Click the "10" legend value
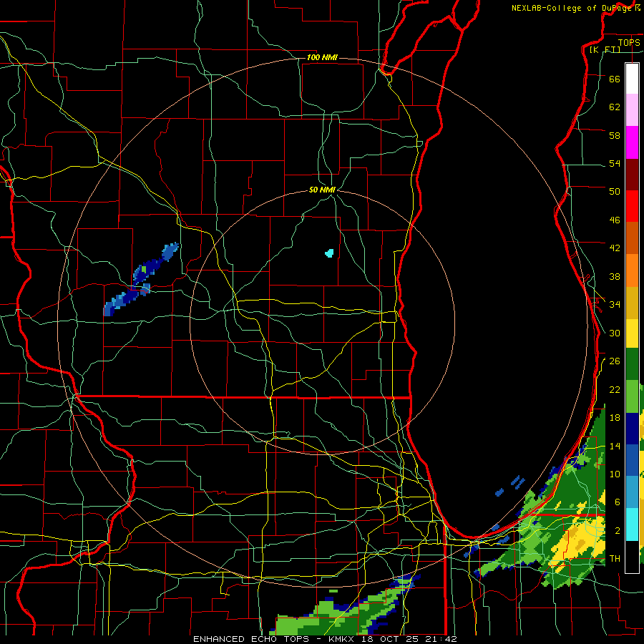The width and height of the screenshot is (644, 644). 615,474
